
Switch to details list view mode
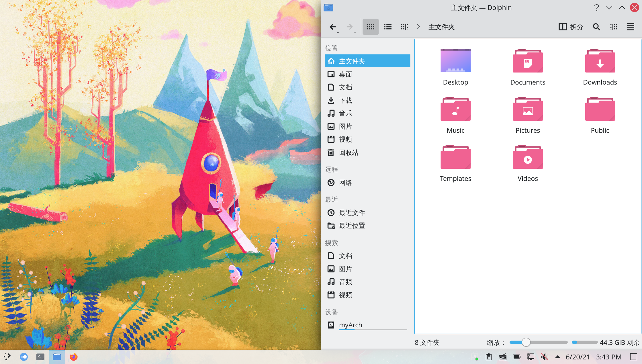pos(404,27)
